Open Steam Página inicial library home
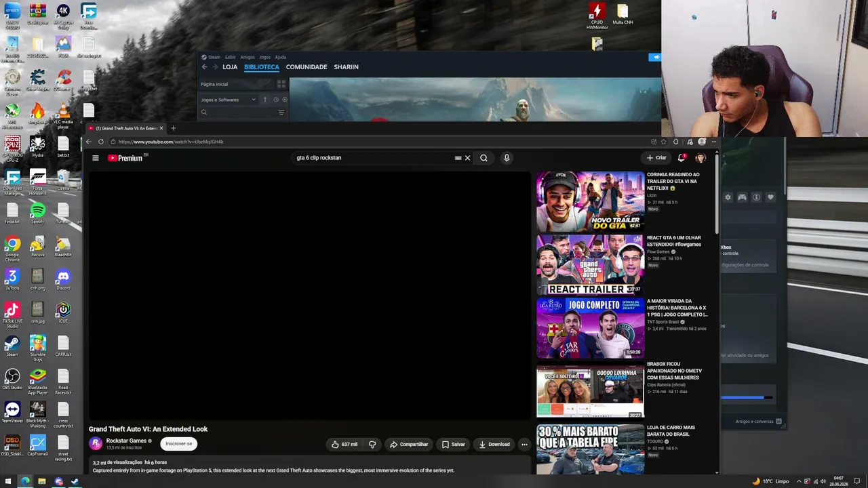Image resolution: width=868 pixels, height=488 pixels. click(214, 84)
